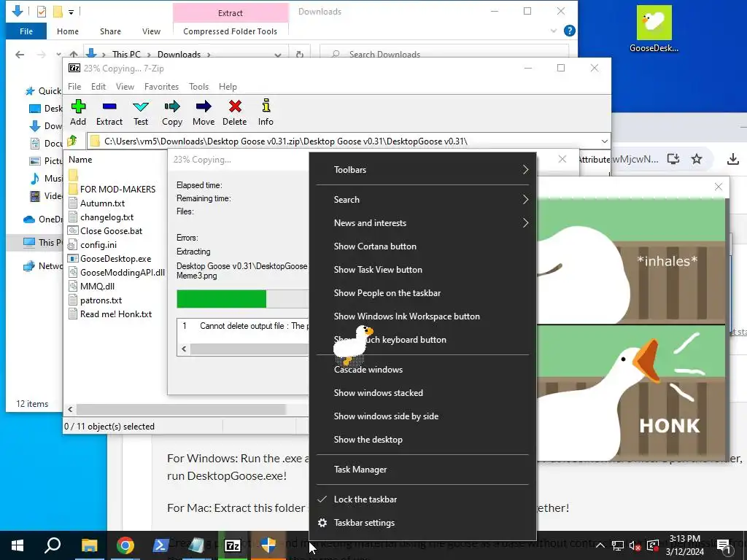Toggle Show Windows Ink Workspace button

pos(422,316)
